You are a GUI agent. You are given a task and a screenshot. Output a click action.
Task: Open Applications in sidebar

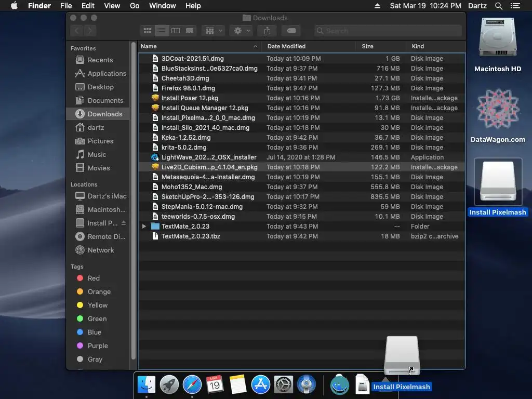[98, 74]
